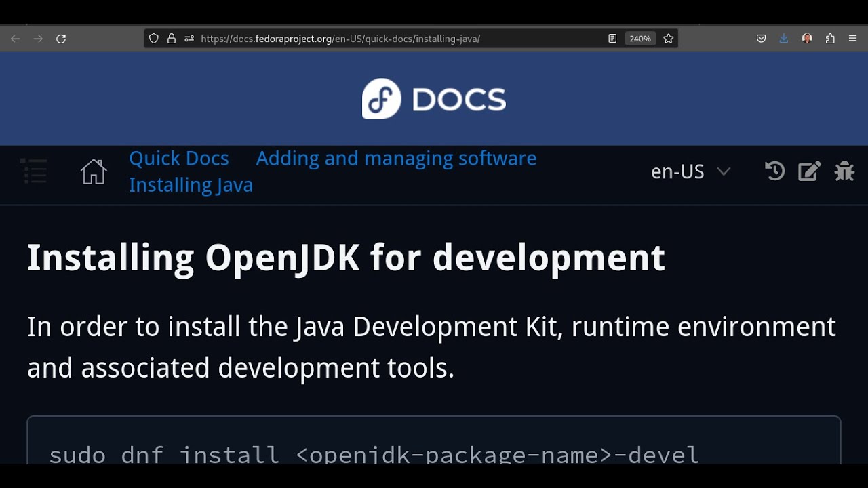Open the shield tracking protection icon
868x488 pixels.
pyautogui.click(x=154, y=39)
